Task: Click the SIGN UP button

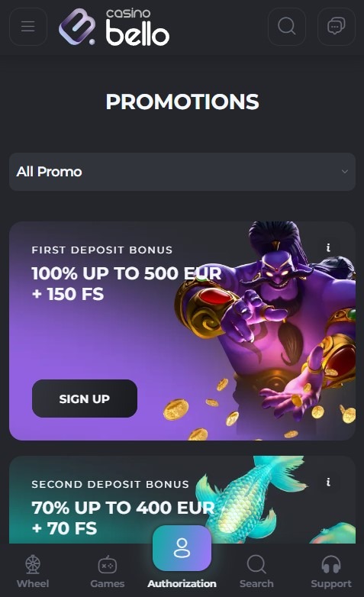Action: 85,399
